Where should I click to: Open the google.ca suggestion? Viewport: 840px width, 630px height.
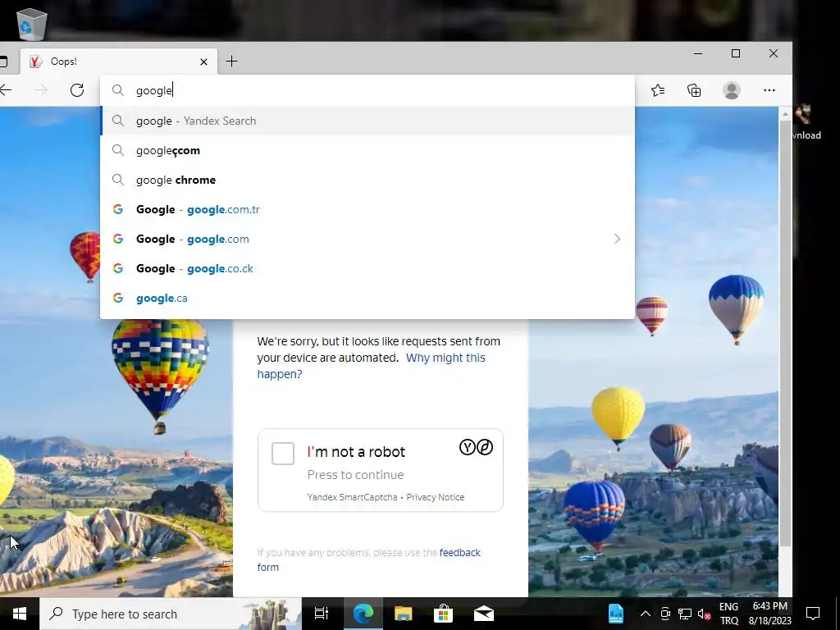367,298
